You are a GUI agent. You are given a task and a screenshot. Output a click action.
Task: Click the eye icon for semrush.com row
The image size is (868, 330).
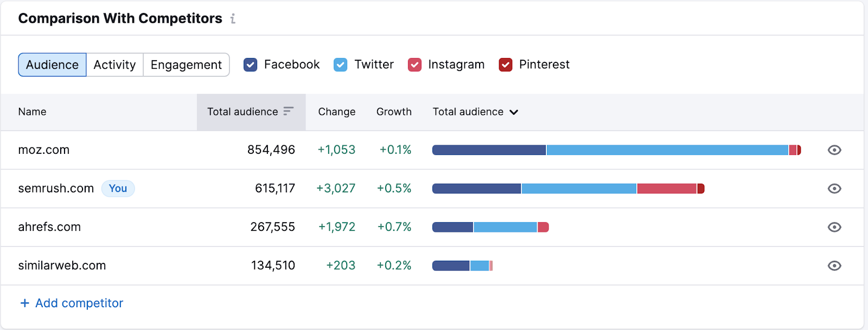click(x=834, y=189)
